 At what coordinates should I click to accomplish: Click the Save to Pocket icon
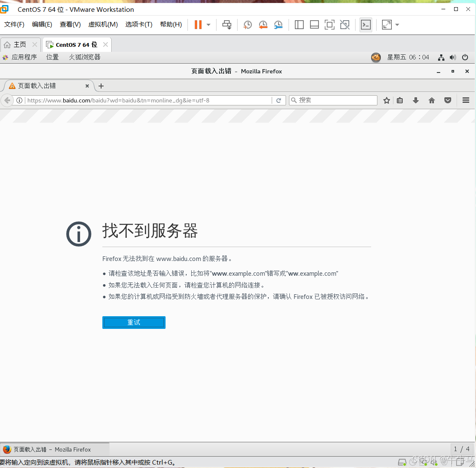[x=448, y=100]
